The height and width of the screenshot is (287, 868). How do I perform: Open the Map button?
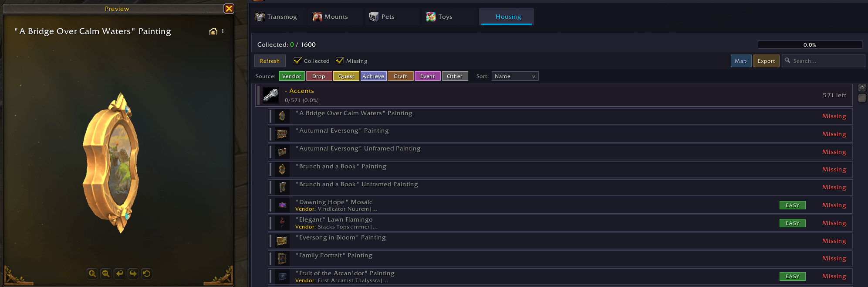[741, 61]
